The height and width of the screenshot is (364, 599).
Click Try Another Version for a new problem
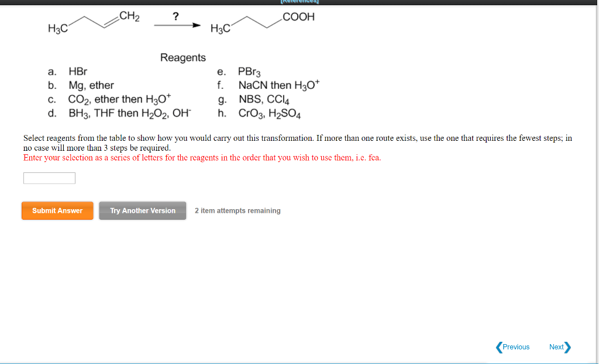[142, 210]
